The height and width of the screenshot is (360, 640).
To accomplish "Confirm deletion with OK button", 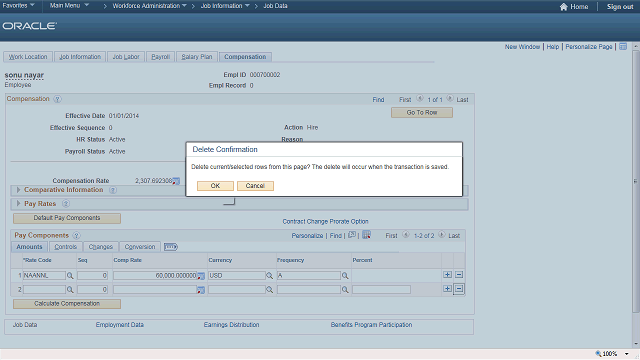I will (215, 186).
